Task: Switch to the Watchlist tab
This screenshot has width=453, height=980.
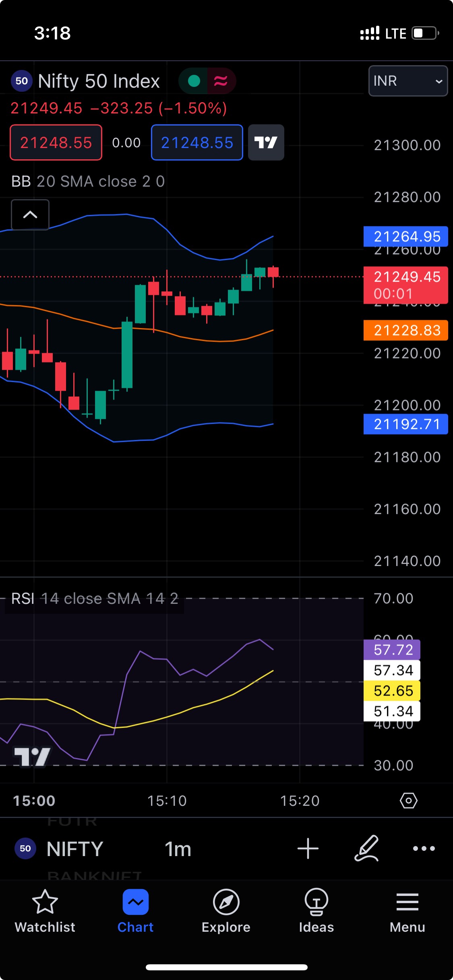Action: click(45, 911)
